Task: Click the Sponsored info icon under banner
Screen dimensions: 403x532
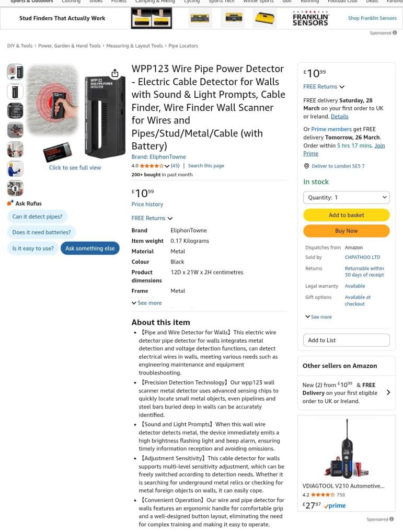Action: pos(395,33)
